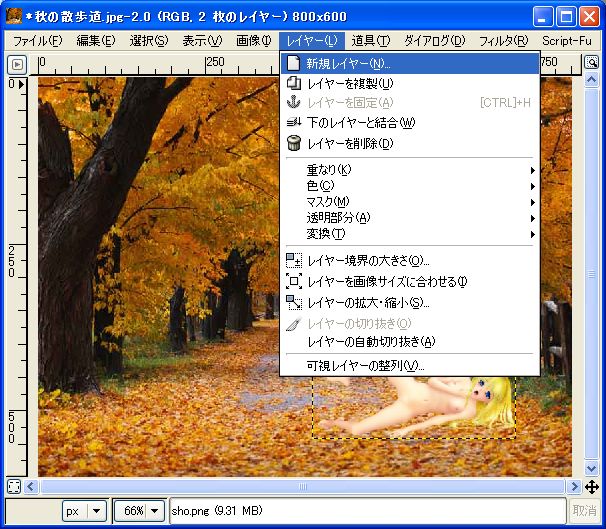Image resolution: width=606 pixels, height=529 pixels.
Task: Click the vertical scrollbar thumb
Action: coord(591,274)
